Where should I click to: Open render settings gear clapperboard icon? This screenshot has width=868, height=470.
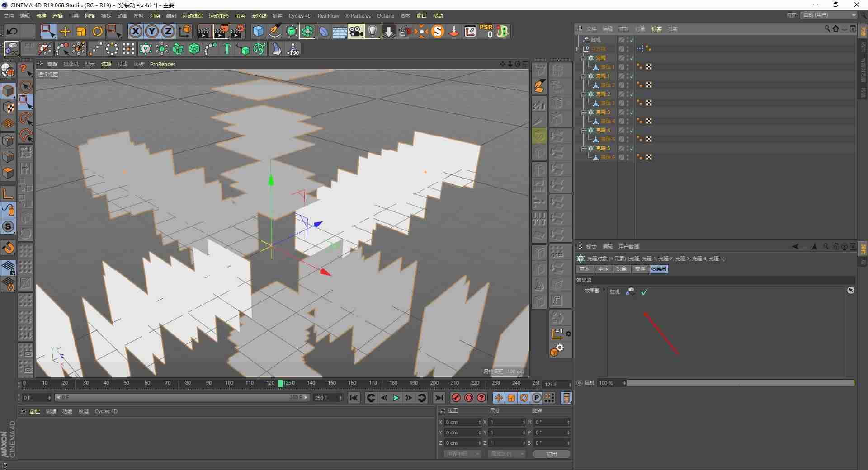[x=238, y=31]
